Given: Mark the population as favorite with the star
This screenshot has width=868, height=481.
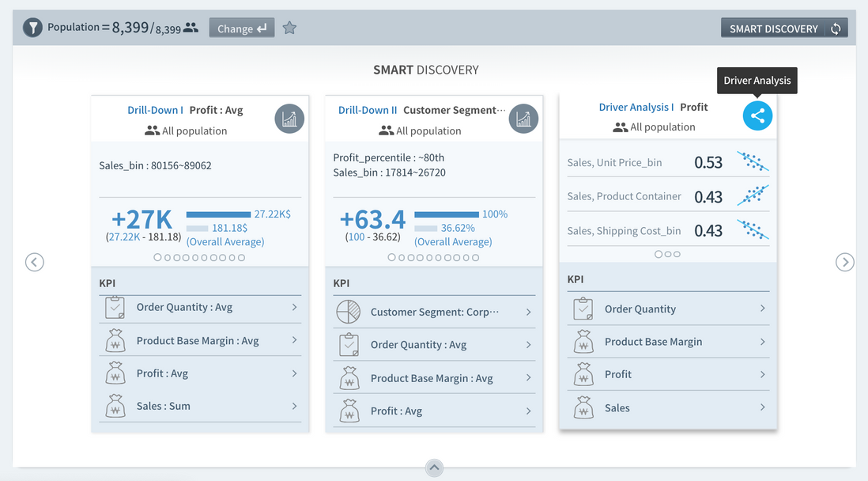Looking at the screenshot, I should click(x=289, y=28).
